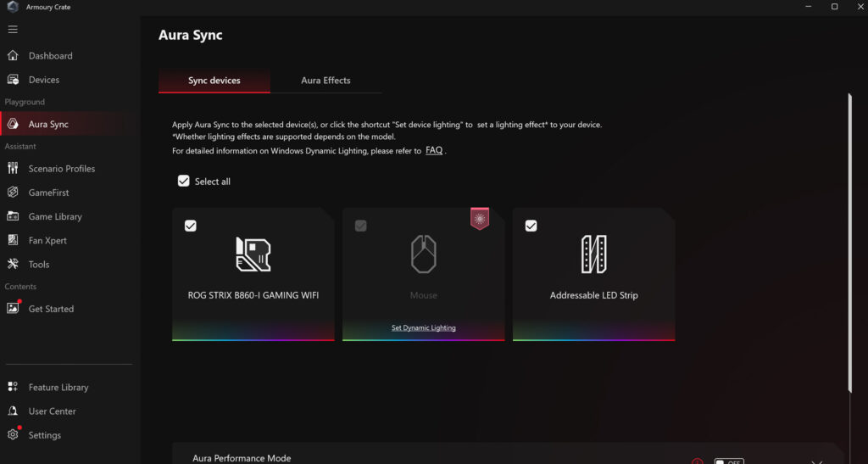Screen dimensions: 868x464
Task: Open the GameFirst sidebar icon
Action: [x=13, y=193]
